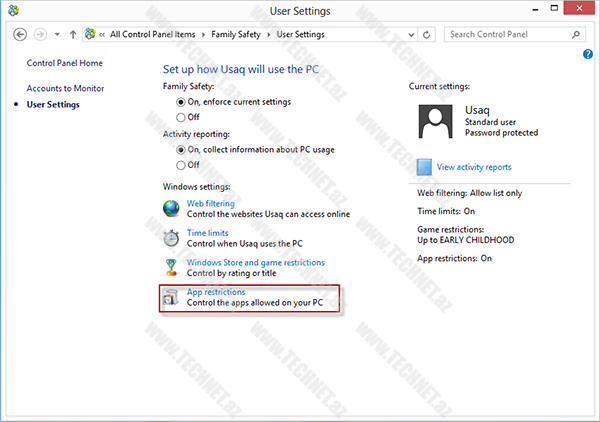
Task: Enable 'On, collect information about PC usage'
Action: (181, 150)
